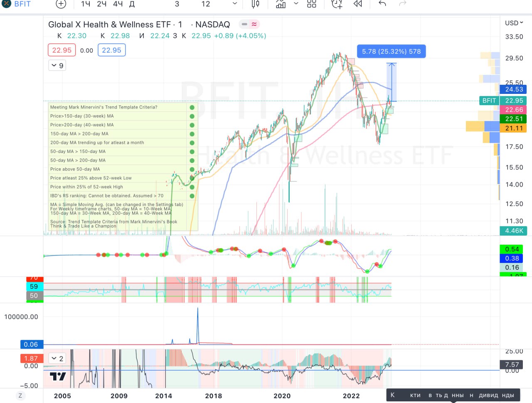Click the undo arrow
The height and width of the screenshot is (403, 532).
(383, 4)
